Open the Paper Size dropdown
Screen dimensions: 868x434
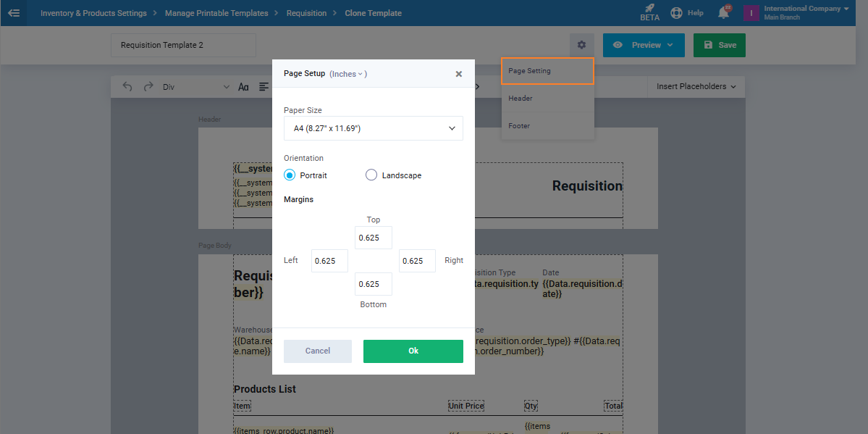pos(373,128)
